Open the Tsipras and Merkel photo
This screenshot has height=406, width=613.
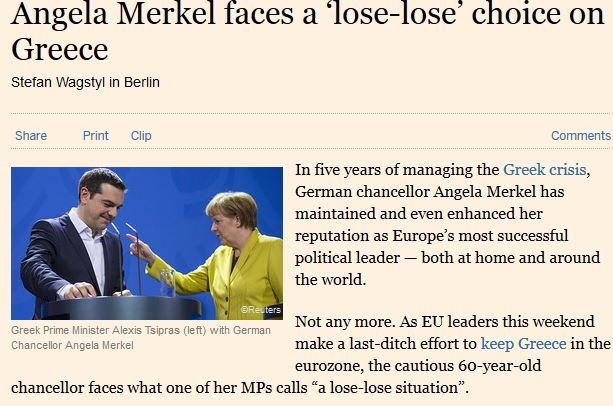tap(147, 242)
